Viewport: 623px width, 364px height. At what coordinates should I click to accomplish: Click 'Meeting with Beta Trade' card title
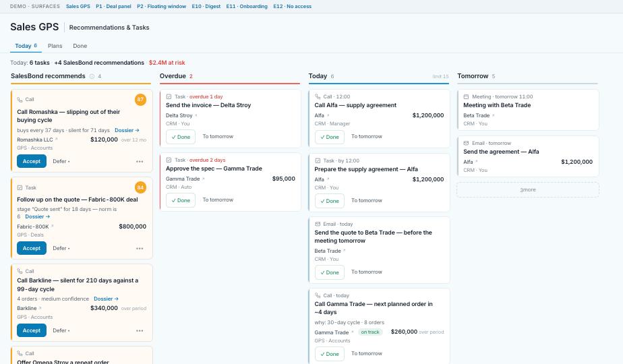tap(497, 105)
